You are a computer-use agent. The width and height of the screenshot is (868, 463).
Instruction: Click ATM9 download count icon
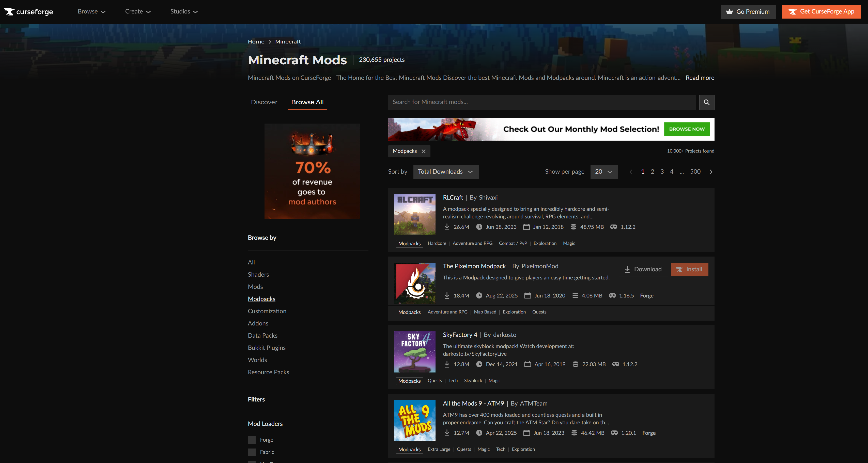point(447,433)
